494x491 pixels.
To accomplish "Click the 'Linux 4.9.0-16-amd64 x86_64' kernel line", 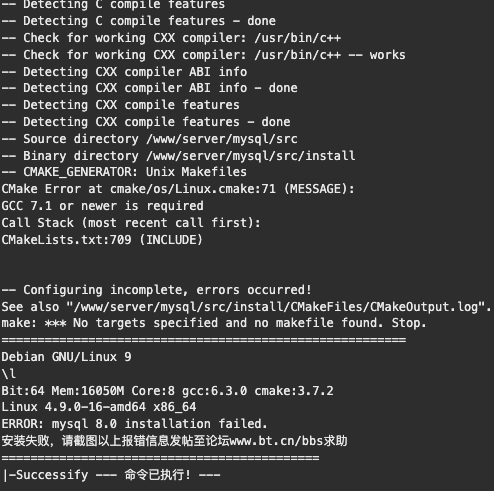I will point(99,407).
